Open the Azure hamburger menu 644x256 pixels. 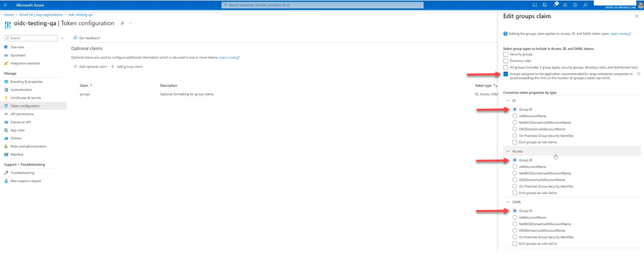click(5, 5)
